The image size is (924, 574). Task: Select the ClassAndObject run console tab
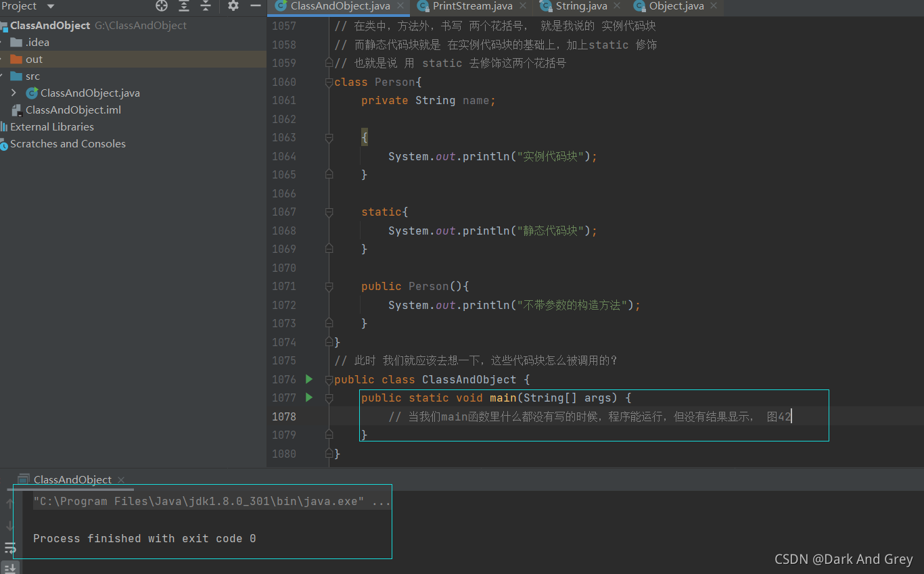(72, 480)
